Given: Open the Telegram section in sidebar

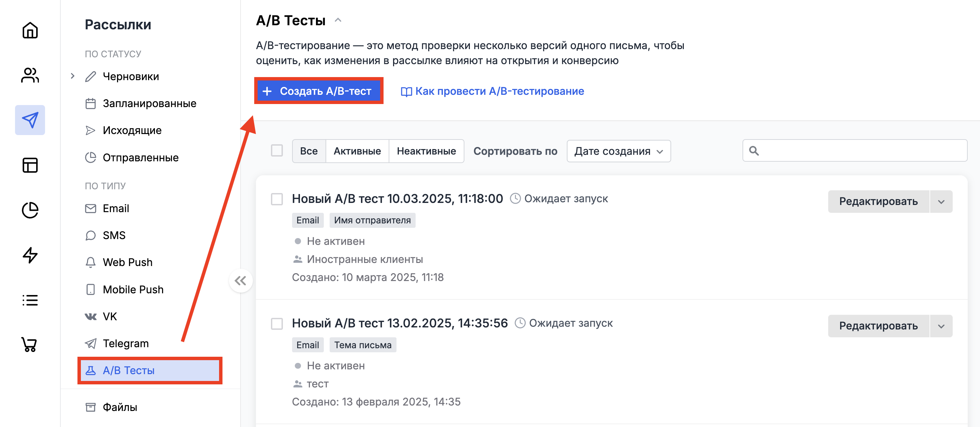Looking at the screenshot, I should point(126,343).
